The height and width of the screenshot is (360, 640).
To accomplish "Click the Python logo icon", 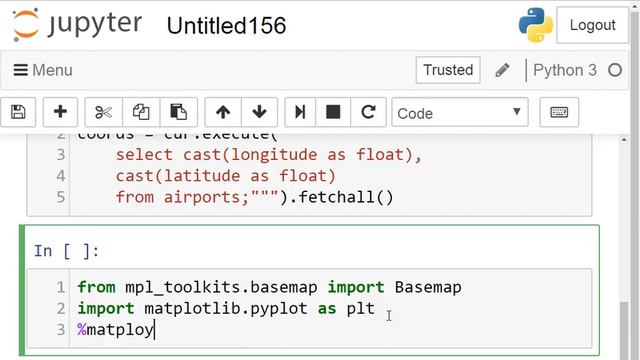I will coord(536,25).
